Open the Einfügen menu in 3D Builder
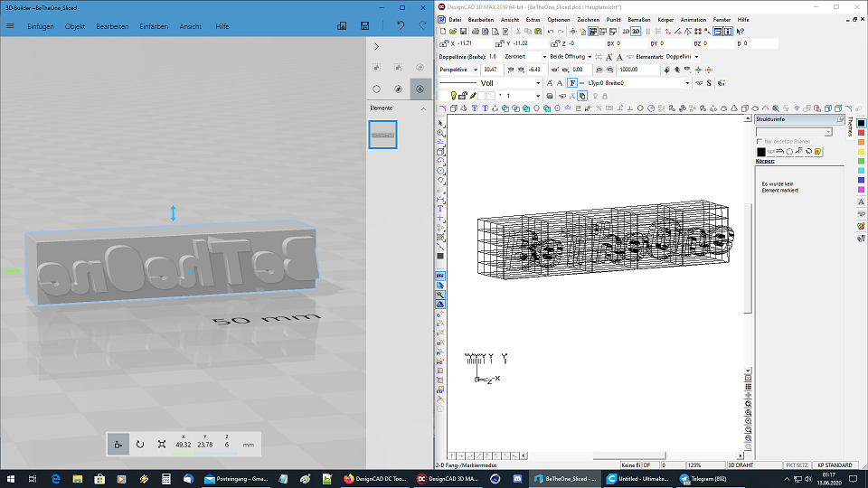The width and height of the screenshot is (868, 488). (41, 26)
